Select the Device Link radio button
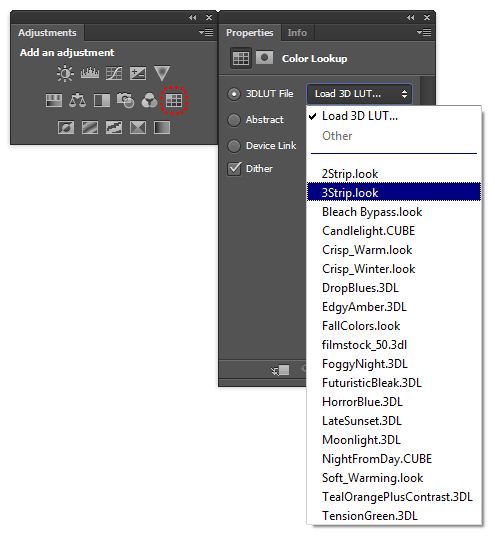 [234, 146]
